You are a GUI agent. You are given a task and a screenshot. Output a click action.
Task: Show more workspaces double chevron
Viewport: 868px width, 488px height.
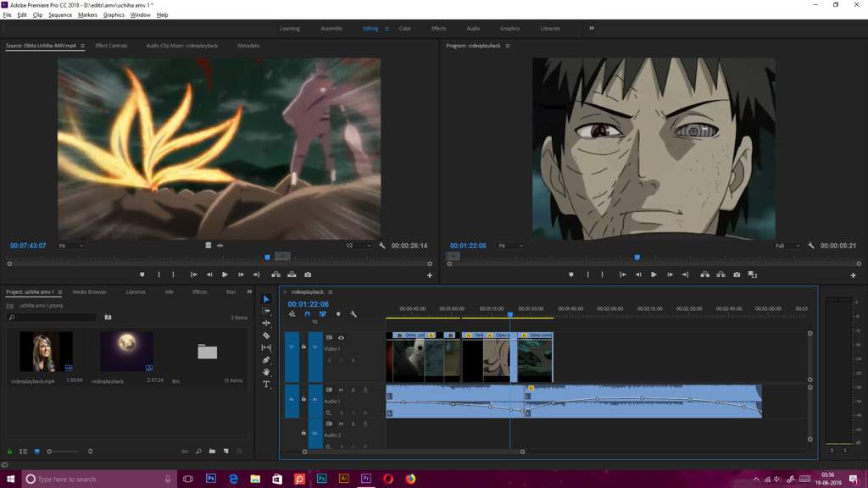[x=591, y=28]
